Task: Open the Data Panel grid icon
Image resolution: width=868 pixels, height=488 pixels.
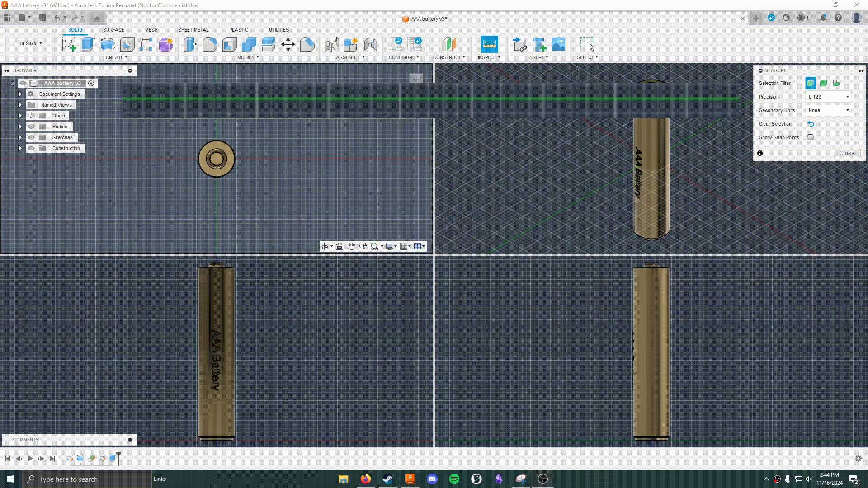Action: (x=7, y=18)
